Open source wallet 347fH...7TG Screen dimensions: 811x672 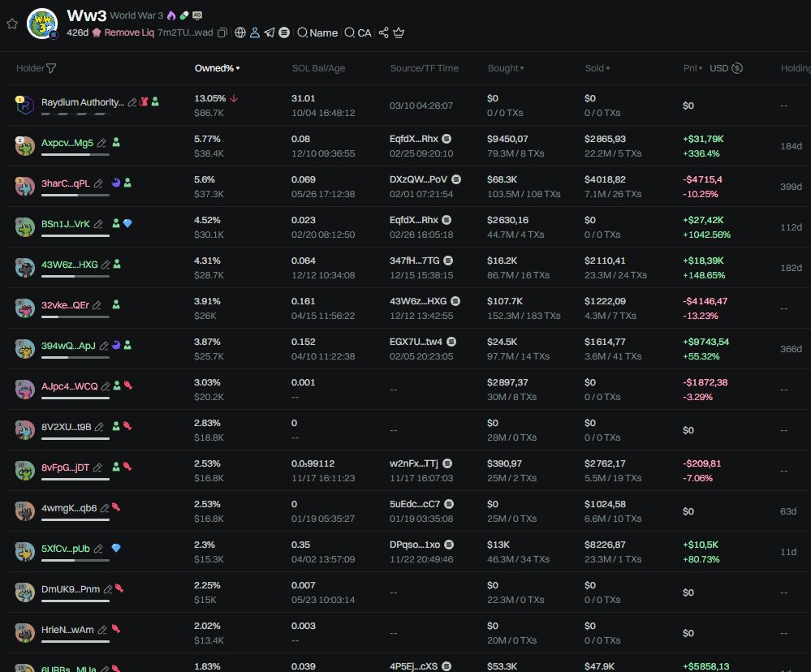point(415,261)
